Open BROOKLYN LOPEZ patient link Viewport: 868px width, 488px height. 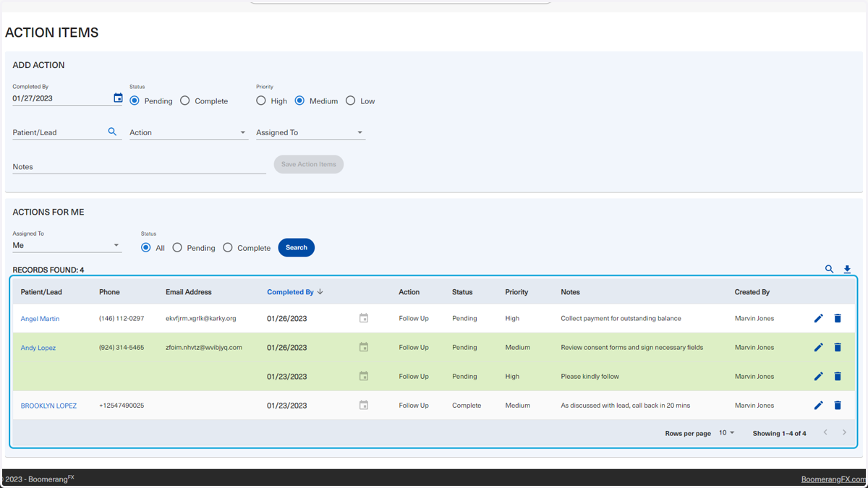tap(48, 406)
